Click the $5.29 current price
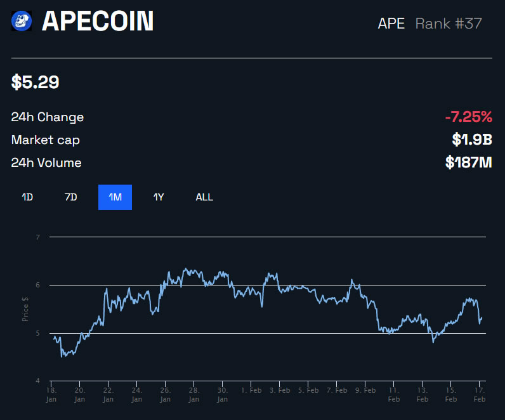Image resolution: width=505 pixels, height=420 pixels. coord(36,82)
